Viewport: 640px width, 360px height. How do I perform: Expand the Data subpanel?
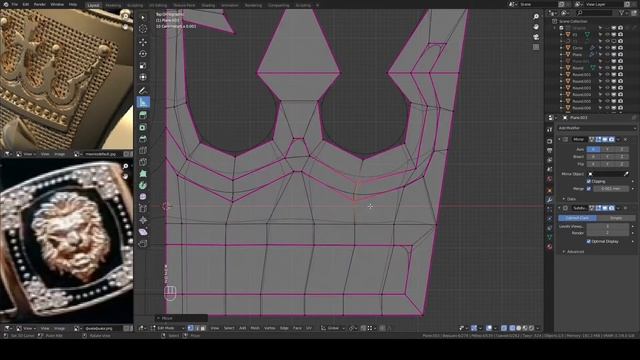pos(569,199)
